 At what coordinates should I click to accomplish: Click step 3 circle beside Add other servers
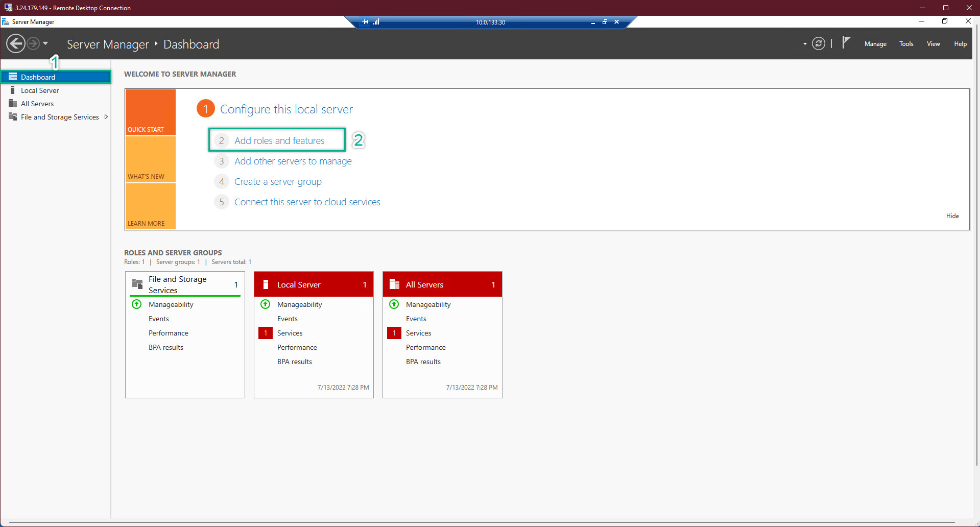tap(221, 161)
